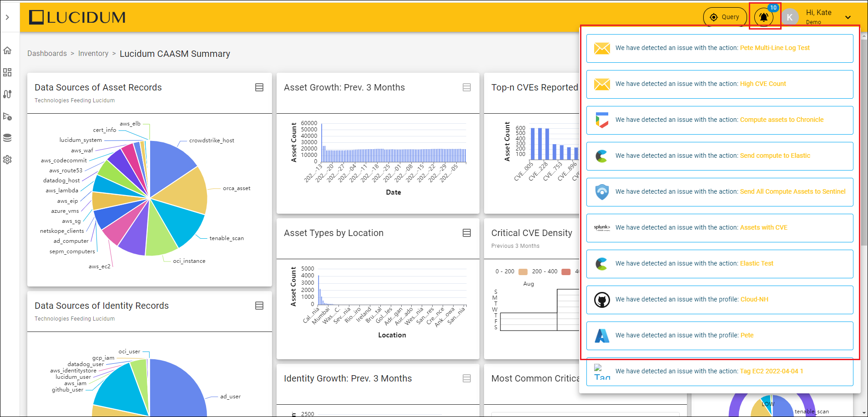Open the Asset Growth card menu icon

pyautogui.click(x=467, y=87)
